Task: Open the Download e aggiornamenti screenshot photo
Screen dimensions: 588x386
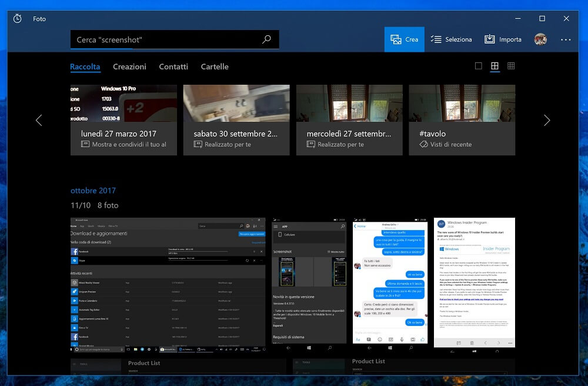Action: (168, 285)
